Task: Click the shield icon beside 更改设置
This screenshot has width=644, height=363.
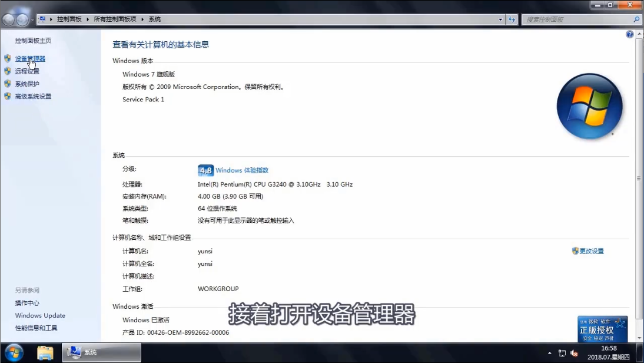Action: (x=575, y=251)
